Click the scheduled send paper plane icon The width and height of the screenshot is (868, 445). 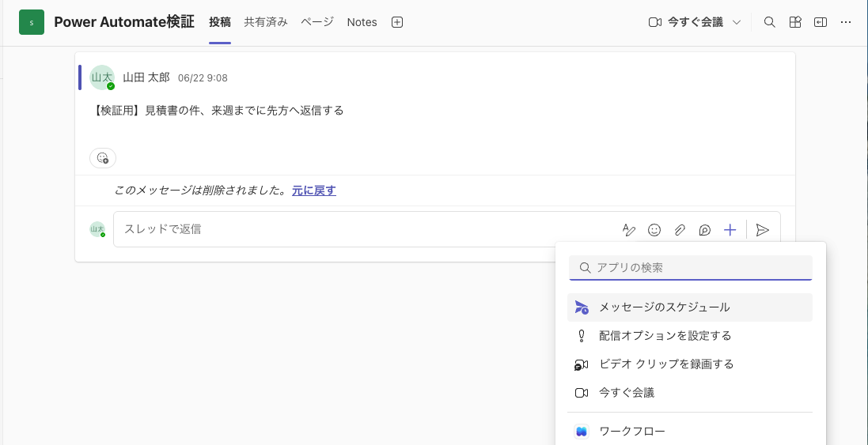[582, 308]
